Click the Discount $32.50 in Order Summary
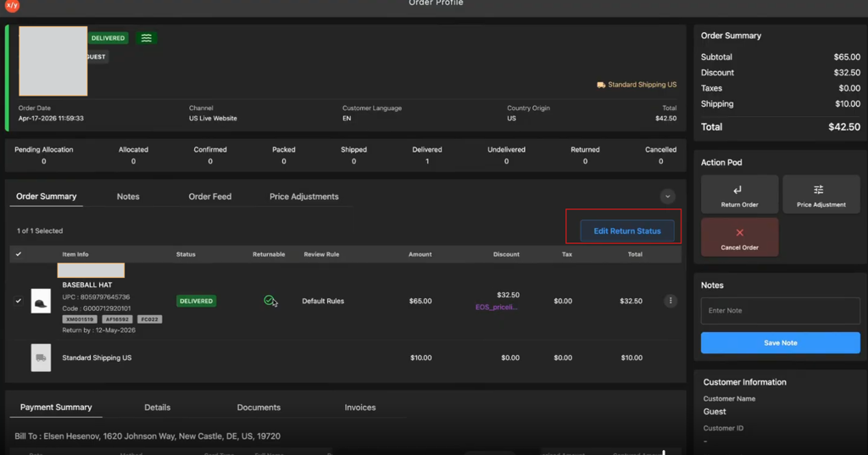Screen dimensions: 868x455 (847, 73)
